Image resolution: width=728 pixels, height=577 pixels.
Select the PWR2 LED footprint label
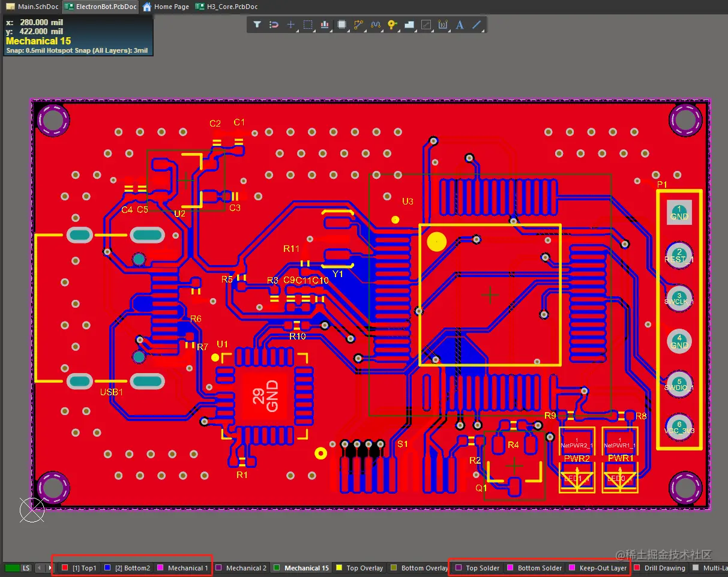pos(577,458)
